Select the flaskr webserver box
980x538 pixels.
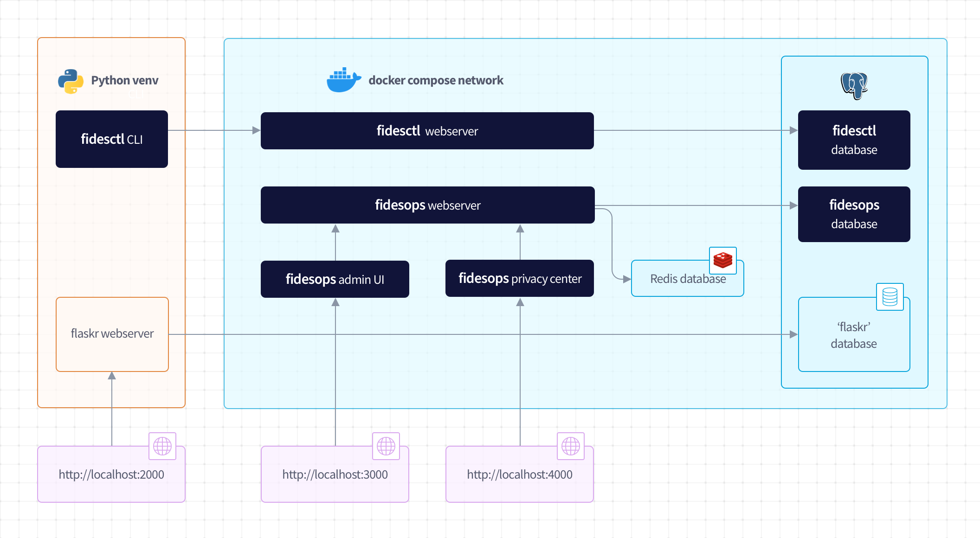click(112, 334)
